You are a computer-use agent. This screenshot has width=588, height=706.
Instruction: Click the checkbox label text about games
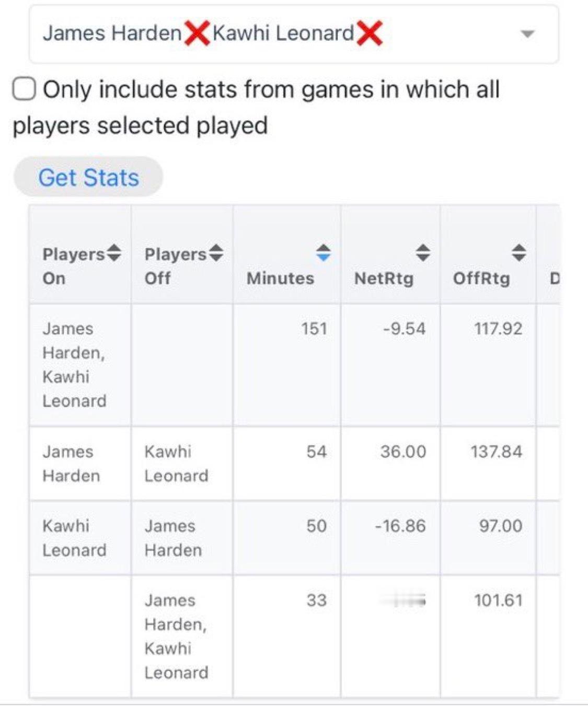tap(256, 107)
